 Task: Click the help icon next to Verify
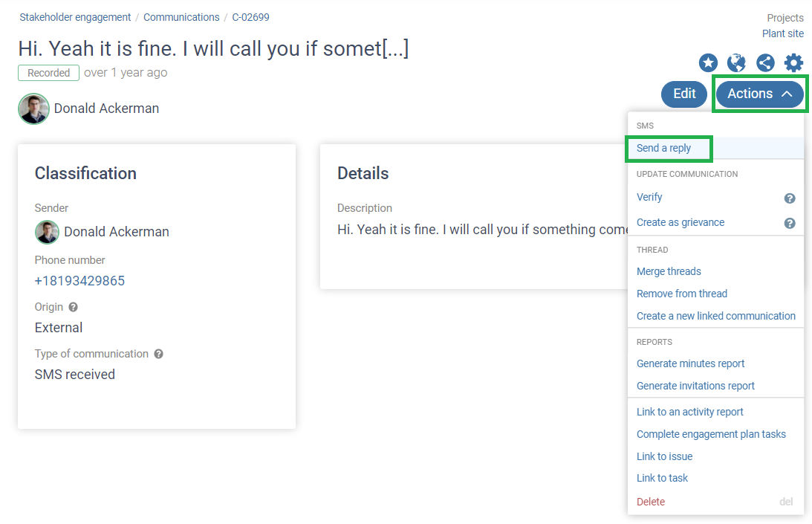pos(790,198)
